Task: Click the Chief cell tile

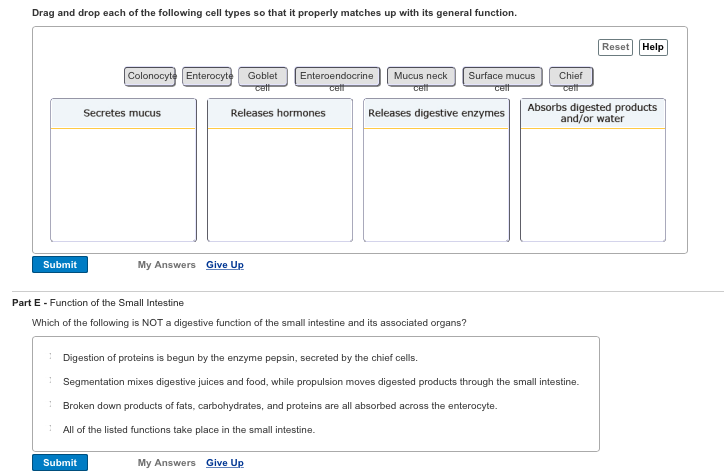Action: pos(571,76)
